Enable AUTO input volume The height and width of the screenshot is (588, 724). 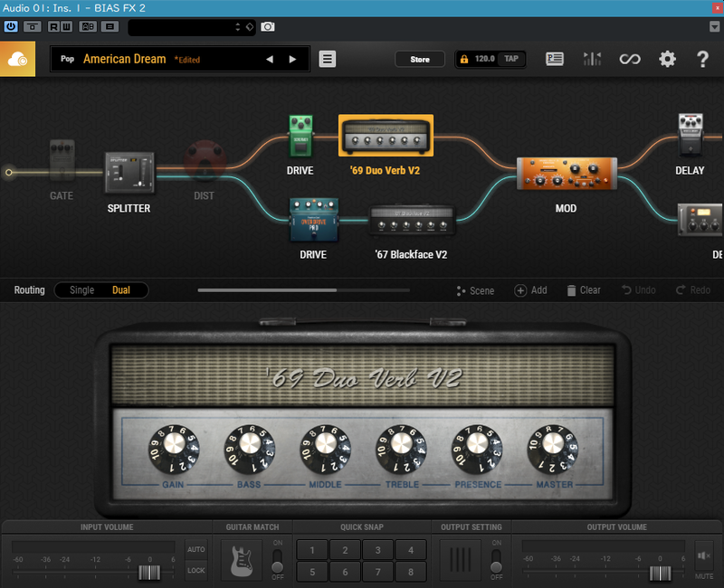[196, 549]
